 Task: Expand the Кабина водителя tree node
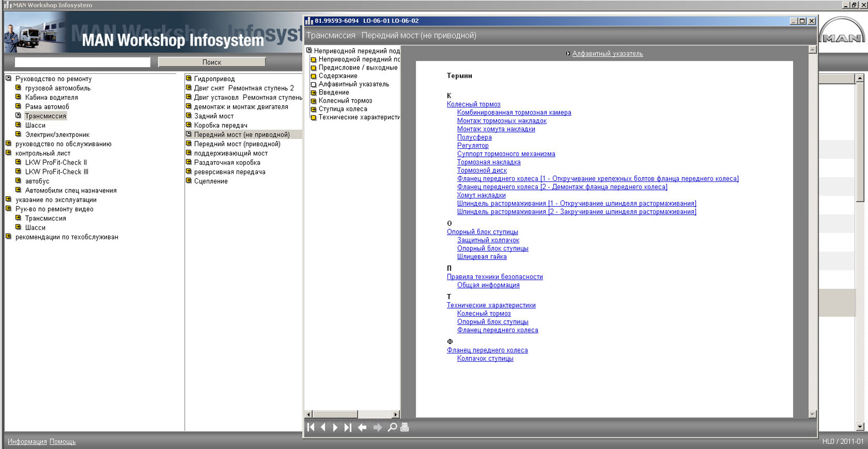pyautogui.click(x=18, y=97)
